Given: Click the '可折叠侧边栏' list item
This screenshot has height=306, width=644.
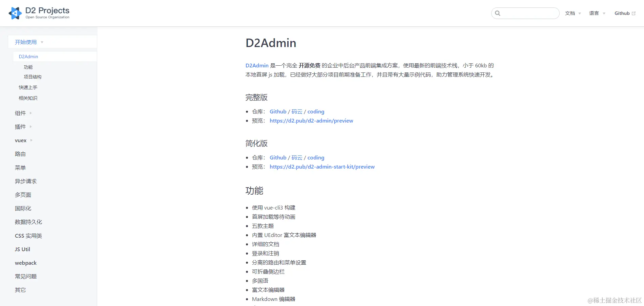Looking at the screenshot, I should pos(268,271).
